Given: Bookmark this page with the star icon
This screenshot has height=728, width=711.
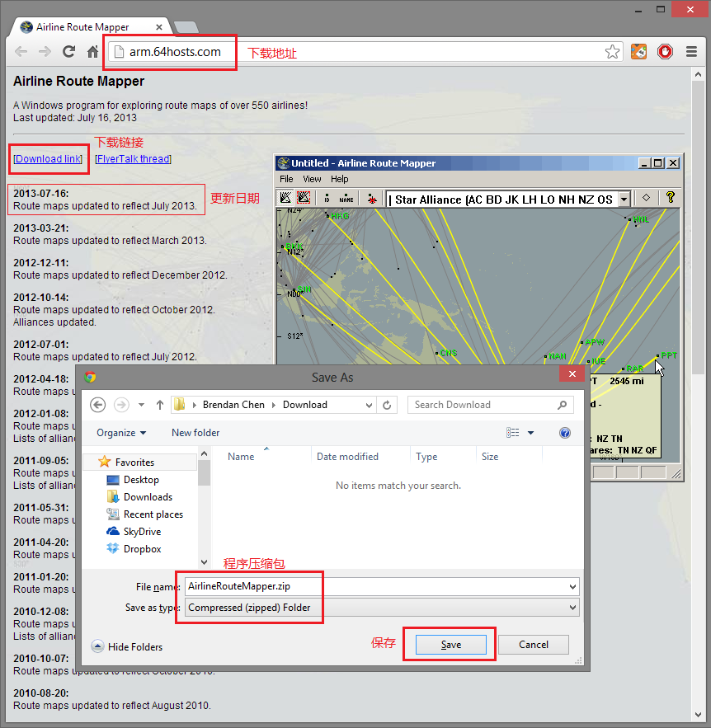Looking at the screenshot, I should coord(612,52).
